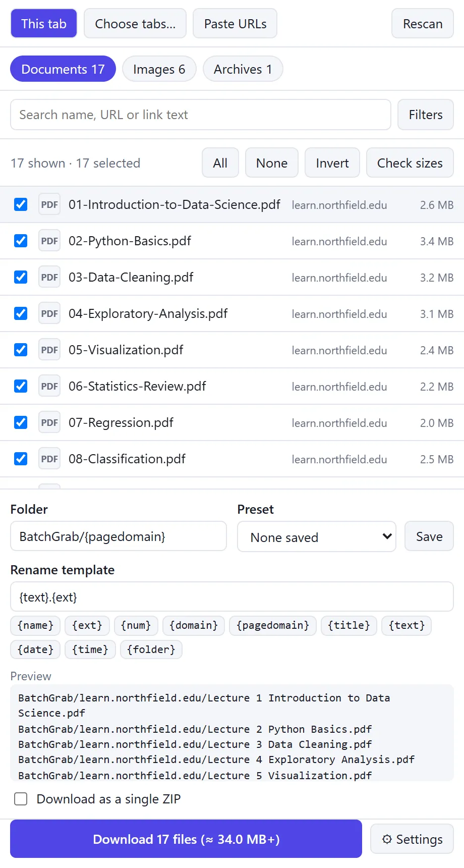The width and height of the screenshot is (464, 868).
Task: Click the PDF icon for 04-Exploratory-Analysis.pdf
Action: (x=49, y=313)
